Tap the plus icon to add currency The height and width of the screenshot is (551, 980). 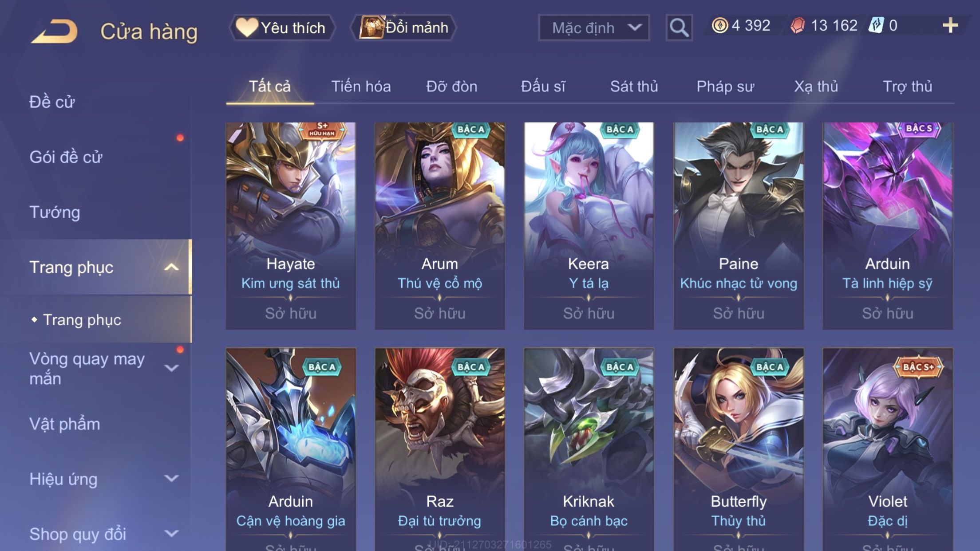[950, 25]
